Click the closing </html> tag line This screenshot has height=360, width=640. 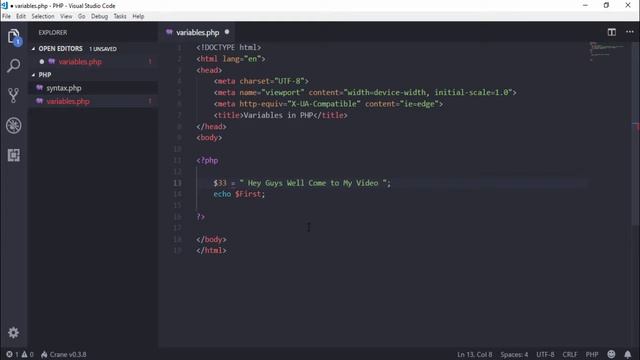(x=211, y=250)
